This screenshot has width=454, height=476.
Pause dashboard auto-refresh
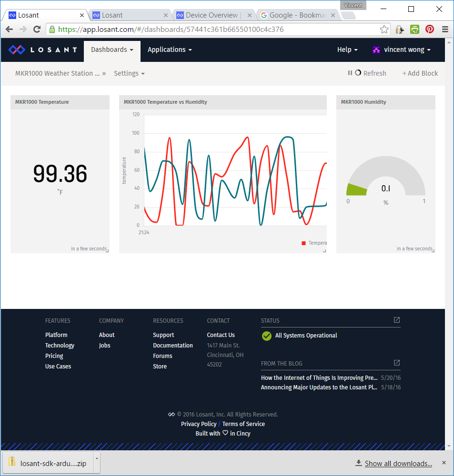point(351,73)
